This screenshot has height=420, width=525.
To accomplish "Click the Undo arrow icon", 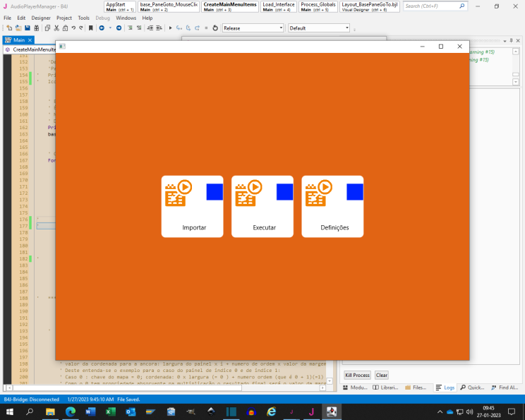I will pos(73,28).
